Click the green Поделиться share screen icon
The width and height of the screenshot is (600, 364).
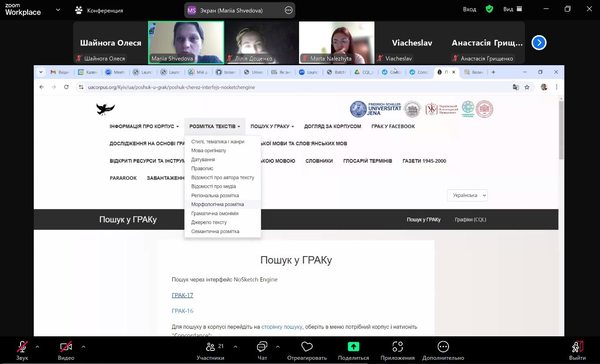tap(353, 347)
